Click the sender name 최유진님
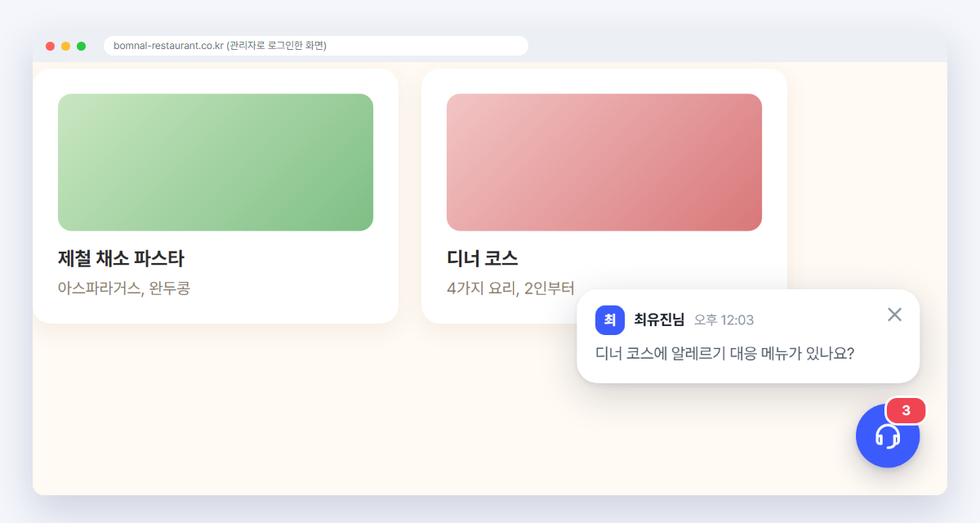 click(659, 320)
